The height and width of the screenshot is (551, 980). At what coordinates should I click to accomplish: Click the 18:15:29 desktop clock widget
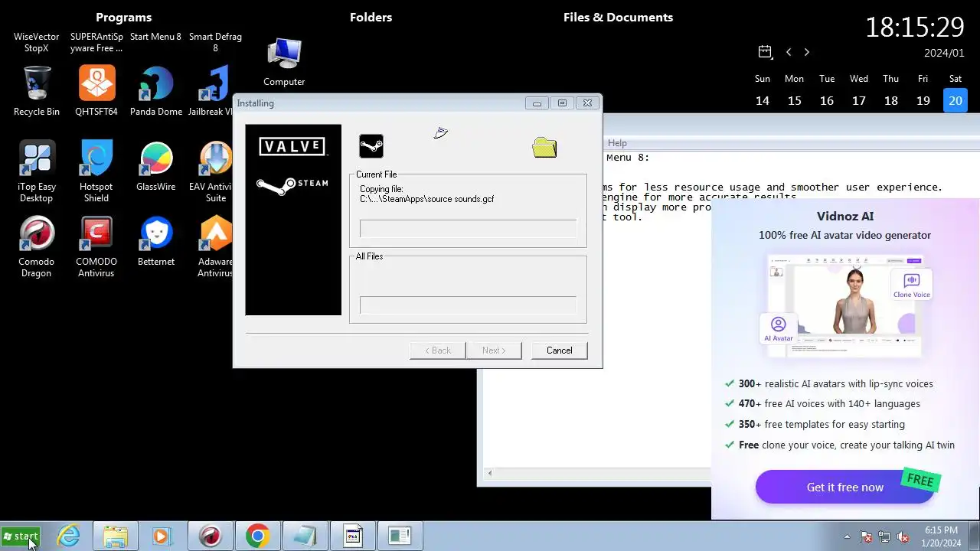(914, 27)
